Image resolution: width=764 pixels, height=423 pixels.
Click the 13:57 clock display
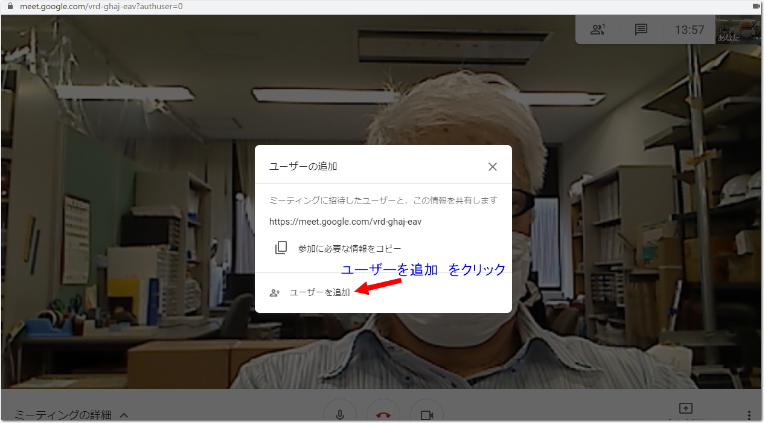[689, 30]
